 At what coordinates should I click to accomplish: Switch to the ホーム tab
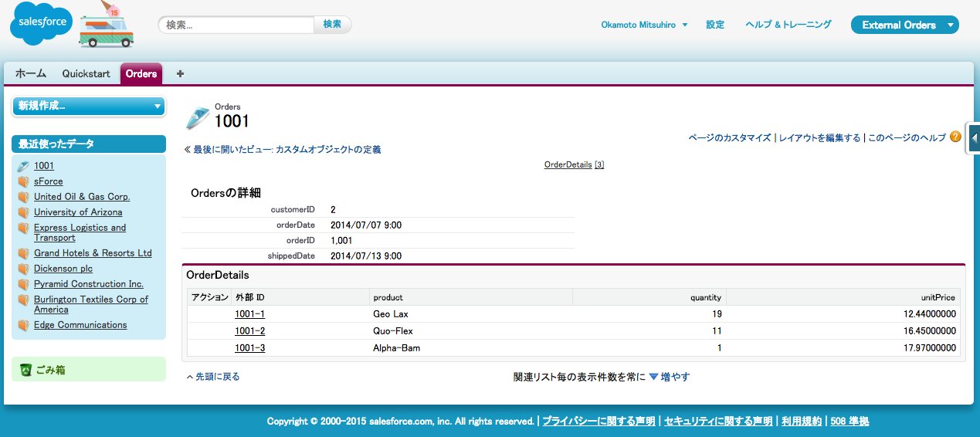pyautogui.click(x=31, y=74)
